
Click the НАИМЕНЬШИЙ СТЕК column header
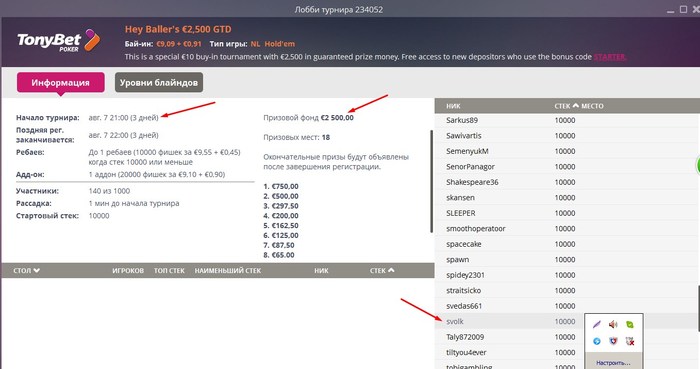tap(228, 270)
